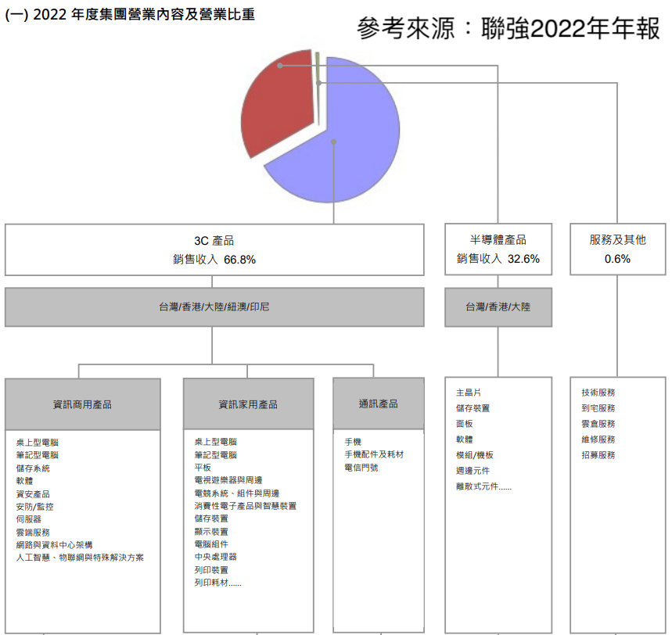This screenshot has width=672, height=635.
Task: Click the '電視遊樂器與周邊' item
Action: pos(228,480)
